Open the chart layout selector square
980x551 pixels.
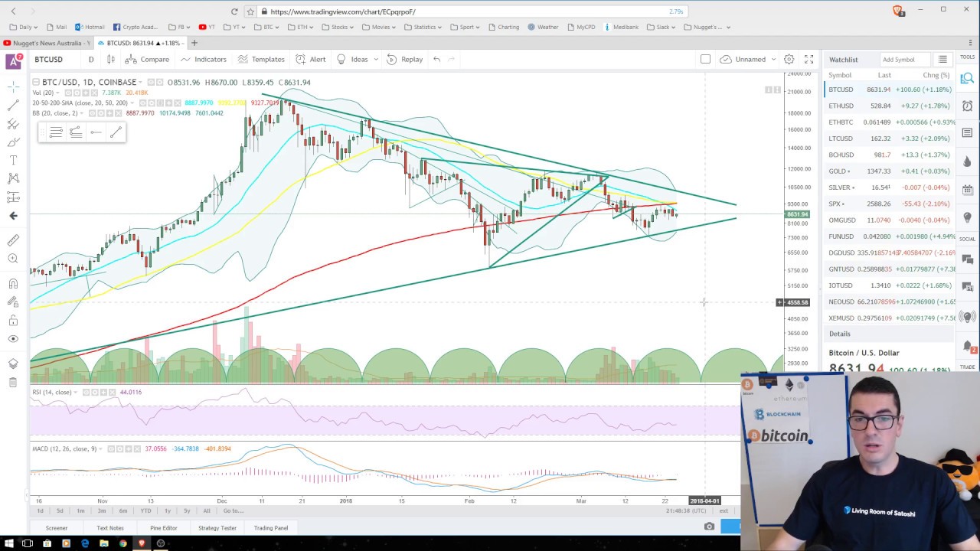point(705,59)
